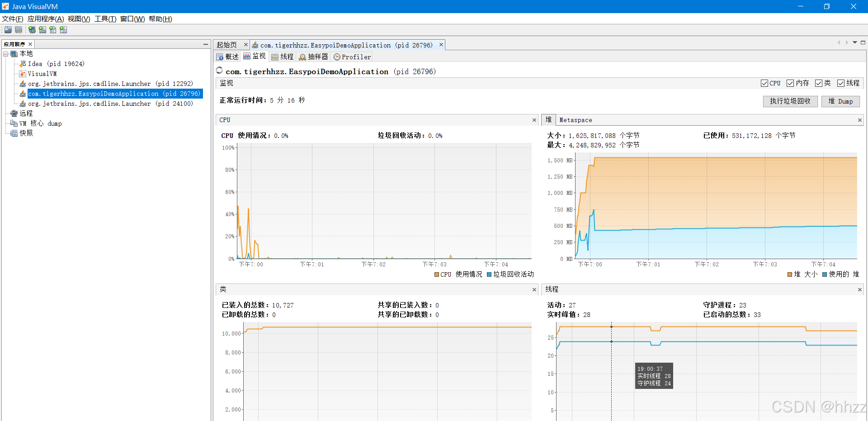The image size is (868, 421).
Task: Switch to the 抽样器 tab
Action: [x=313, y=57]
